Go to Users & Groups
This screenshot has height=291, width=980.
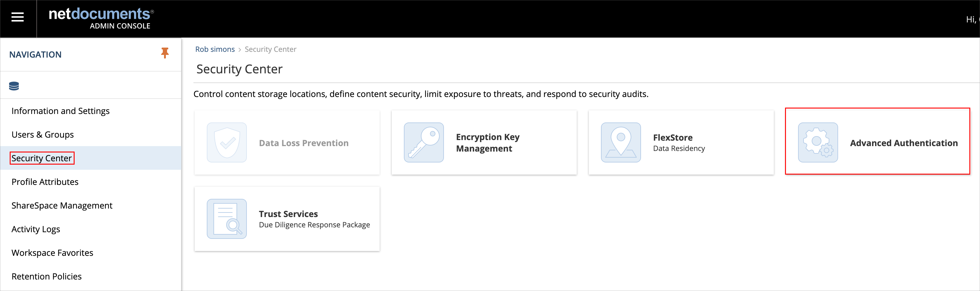point(43,135)
